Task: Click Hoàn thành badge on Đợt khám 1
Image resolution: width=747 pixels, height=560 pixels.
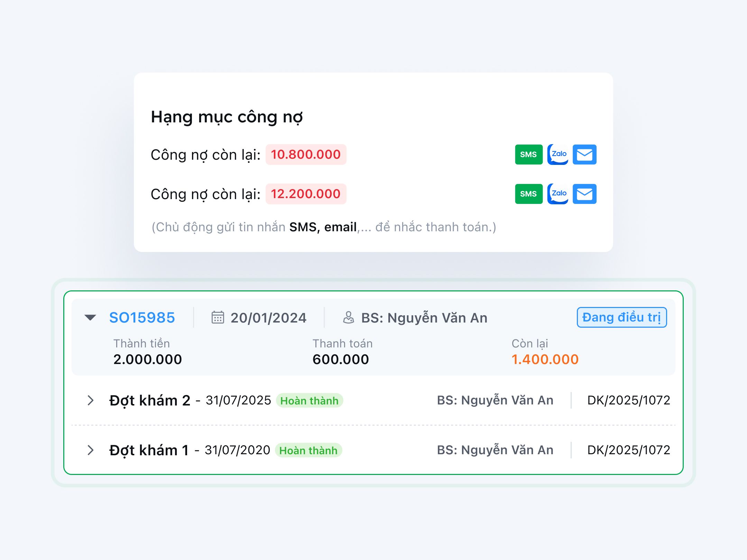Action: pos(308,450)
